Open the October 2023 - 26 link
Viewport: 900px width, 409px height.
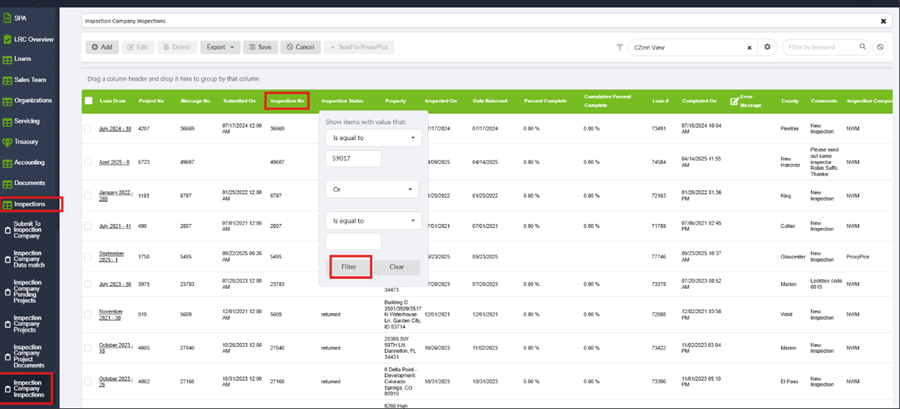click(116, 381)
